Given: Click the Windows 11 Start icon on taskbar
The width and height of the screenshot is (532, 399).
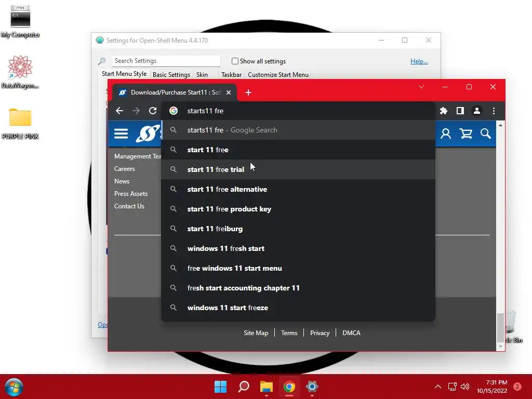Looking at the screenshot, I should (220, 387).
